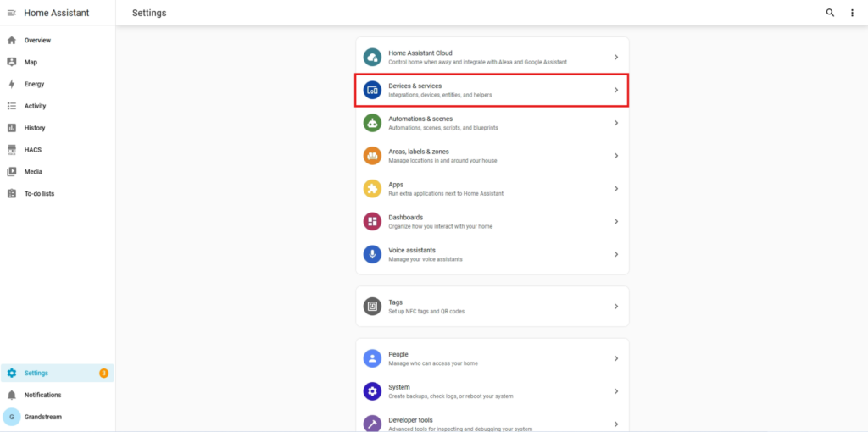Viewport: 868px width, 432px height.
Task: Expand Voice assistants chevron
Action: [616, 254]
